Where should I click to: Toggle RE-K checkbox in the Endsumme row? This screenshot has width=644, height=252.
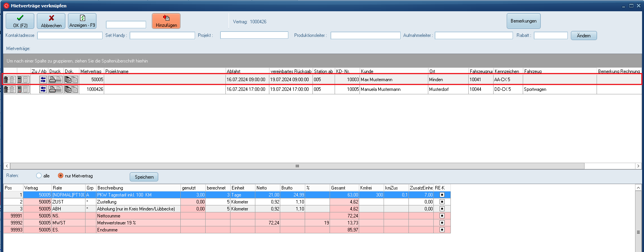(442, 230)
